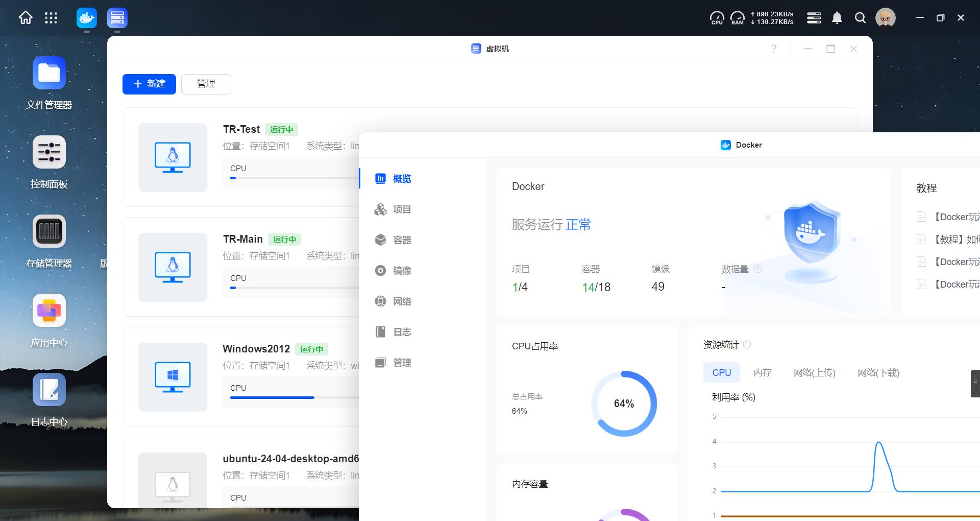Image resolution: width=980 pixels, height=521 pixels.
Task: Select the Windows2012 VM thumbnail
Action: (173, 377)
